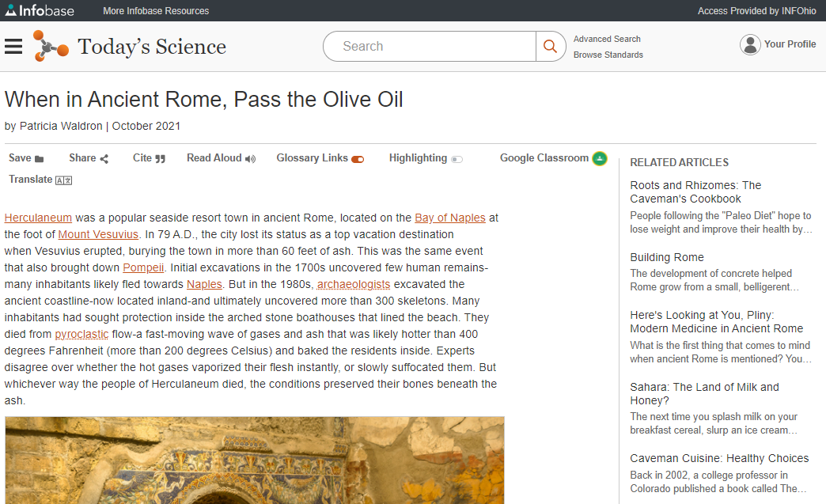Click the magnifying glass search button
The image size is (826, 504).
tap(551, 47)
